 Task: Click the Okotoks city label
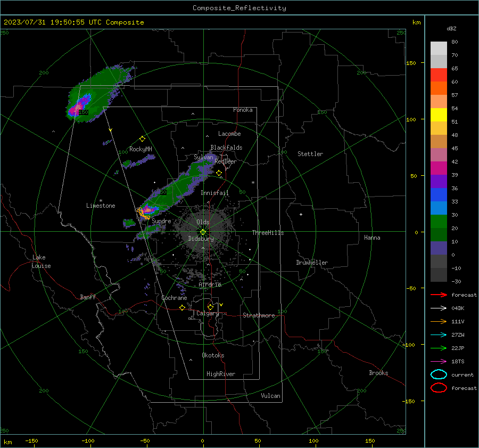(213, 355)
